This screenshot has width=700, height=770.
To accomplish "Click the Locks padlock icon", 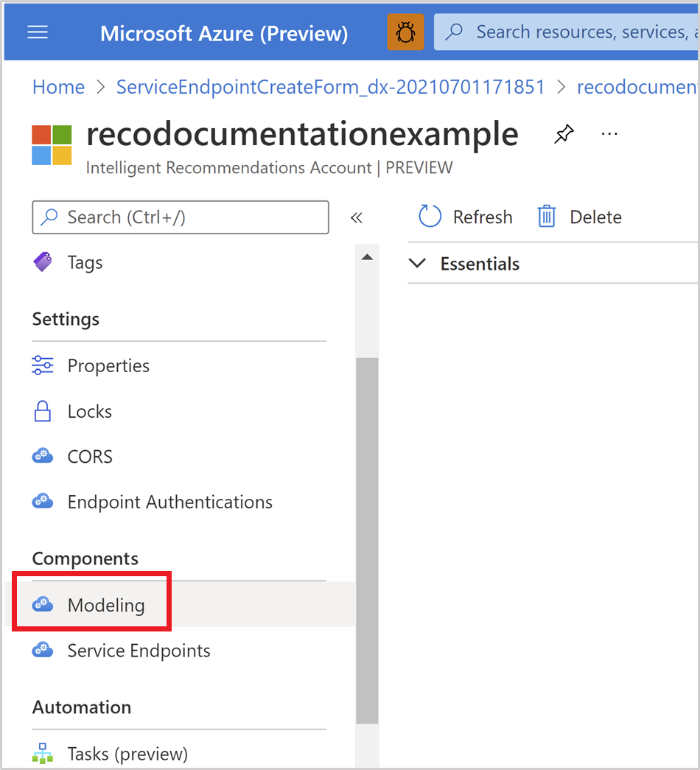I will coord(42,411).
